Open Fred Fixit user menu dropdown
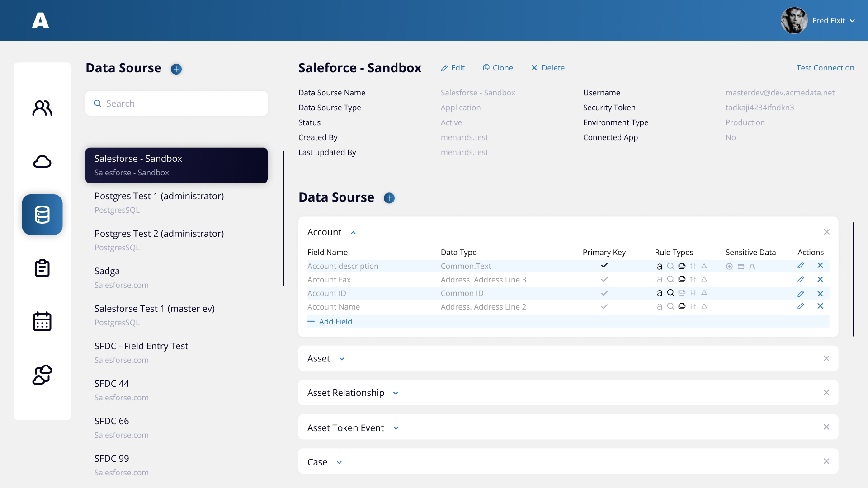This screenshot has width=868, height=488. 852,21
